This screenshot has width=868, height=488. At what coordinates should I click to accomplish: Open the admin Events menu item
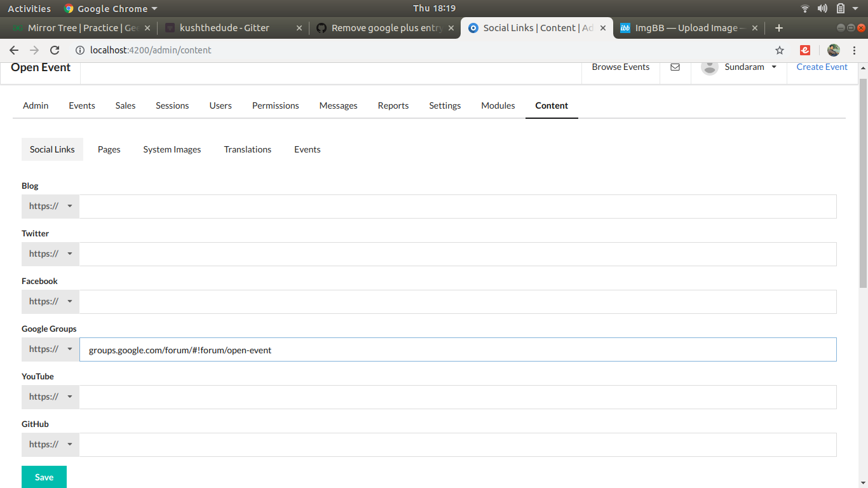(x=82, y=105)
